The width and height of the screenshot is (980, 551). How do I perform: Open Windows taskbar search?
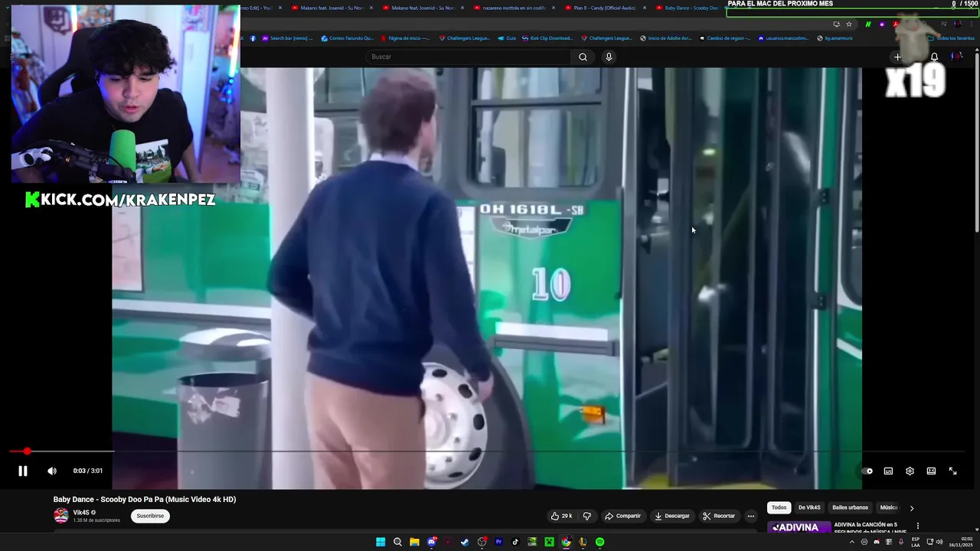(397, 542)
